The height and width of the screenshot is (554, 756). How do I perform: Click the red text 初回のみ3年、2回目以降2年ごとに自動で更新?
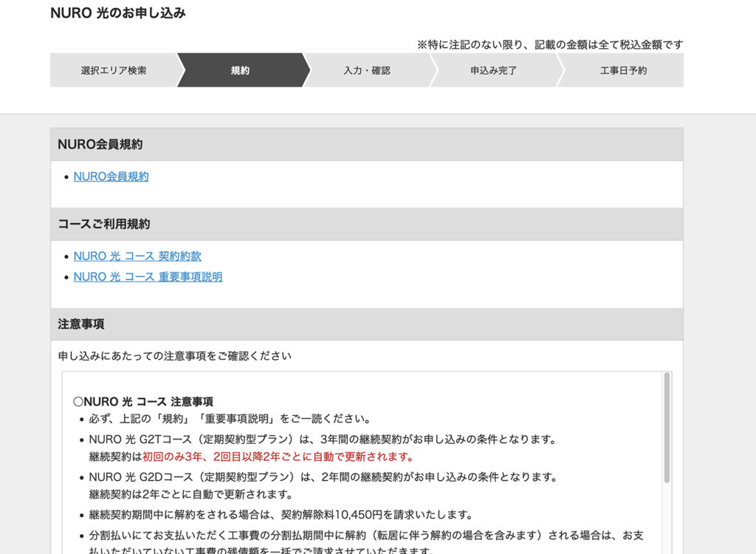coord(278,457)
